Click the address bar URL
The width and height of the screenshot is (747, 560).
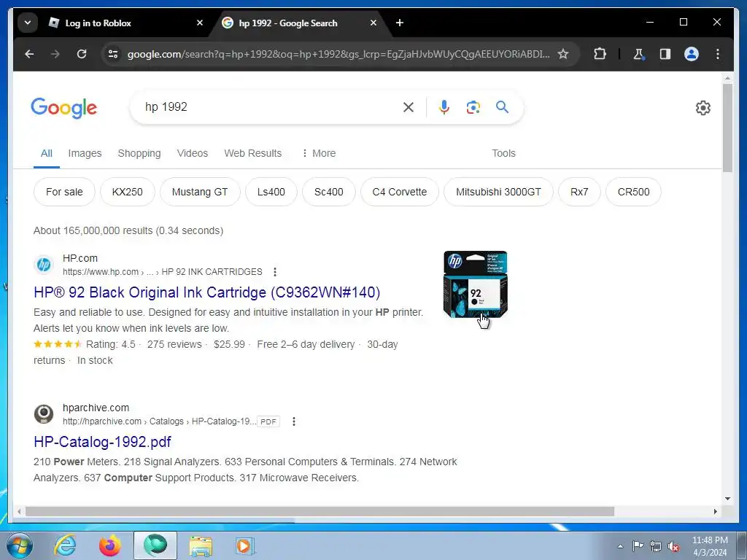(338, 54)
